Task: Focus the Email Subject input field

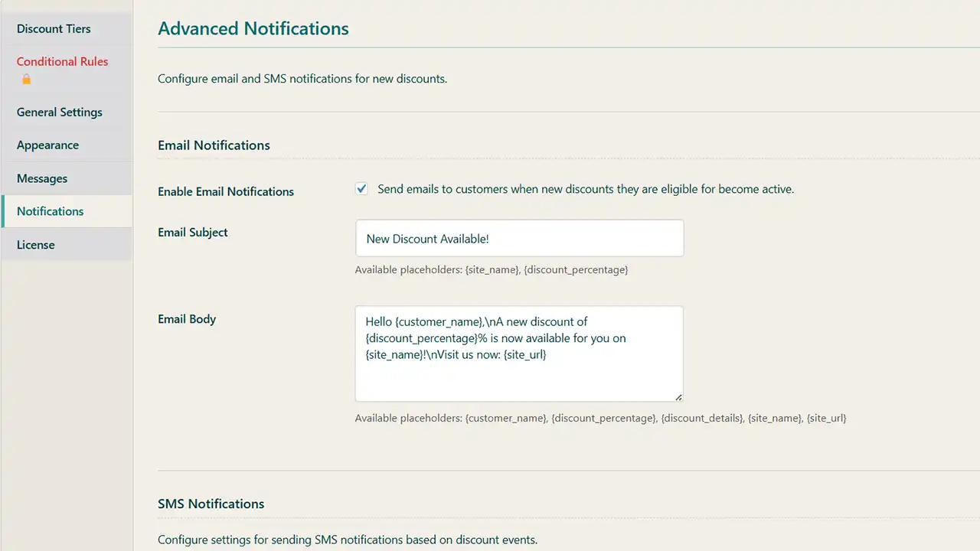Action: pyautogui.click(x=519, y=239)
